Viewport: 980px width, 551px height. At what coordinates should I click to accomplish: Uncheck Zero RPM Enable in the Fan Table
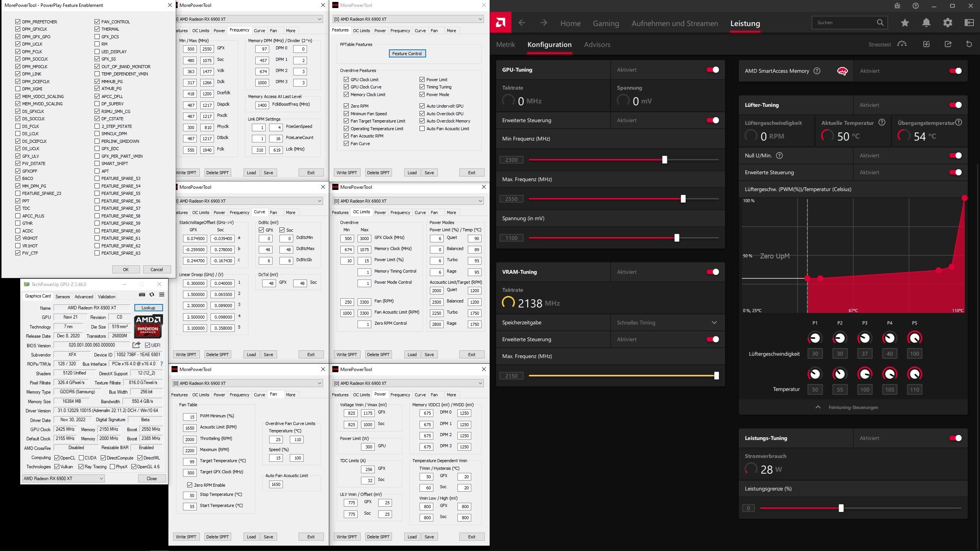[x=189, y=485]
